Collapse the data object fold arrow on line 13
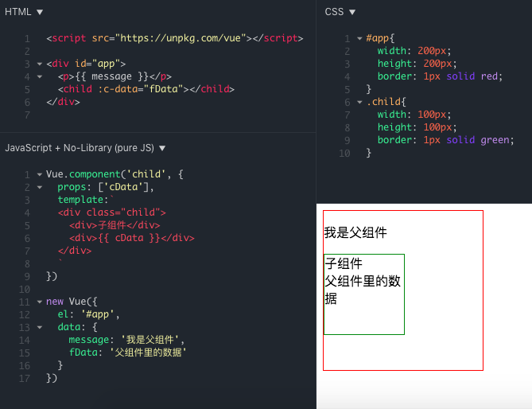 click(40, 327)
